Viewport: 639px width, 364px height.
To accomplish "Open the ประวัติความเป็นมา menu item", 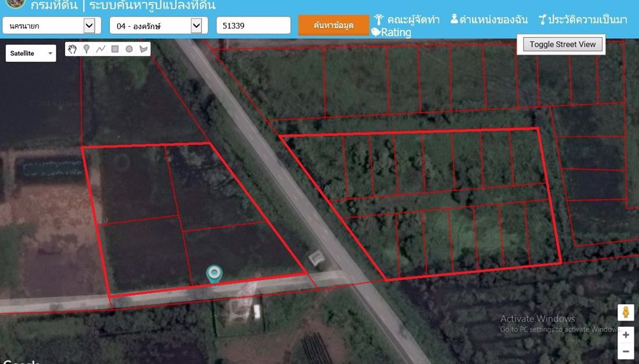I will coord(582,20).
